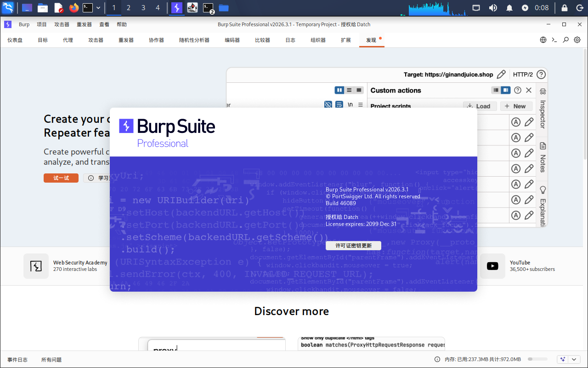Switch to the 随机性分析器 tab

(x=194, y=40)
